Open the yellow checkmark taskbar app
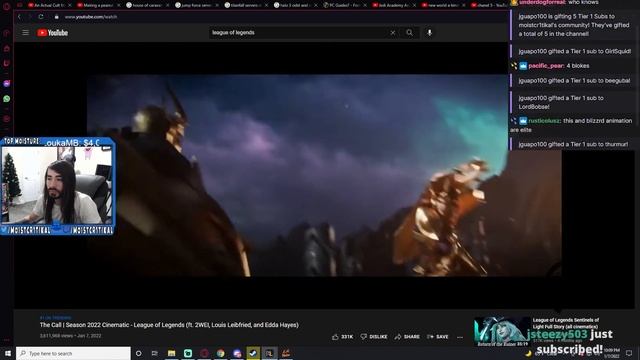This screenshot has height=360, width=640. (x=253, y=353)
